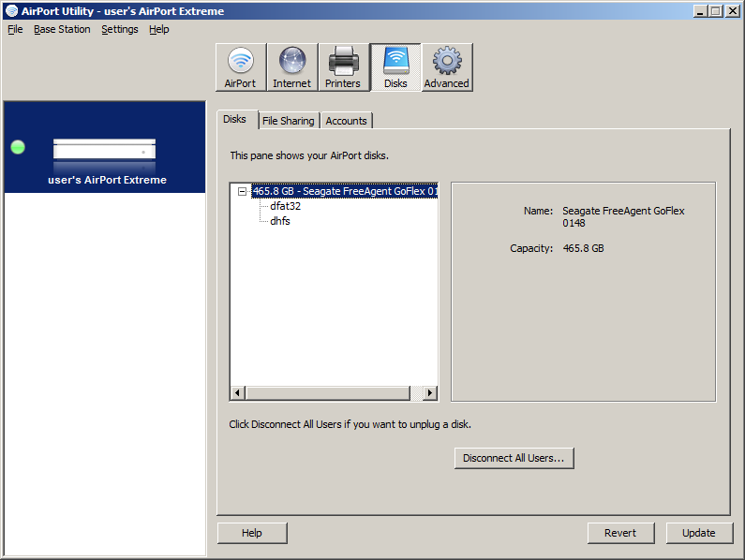This screenshot has width=745, height=560.
Task: Click the Revert button
Action: point(620,533)
